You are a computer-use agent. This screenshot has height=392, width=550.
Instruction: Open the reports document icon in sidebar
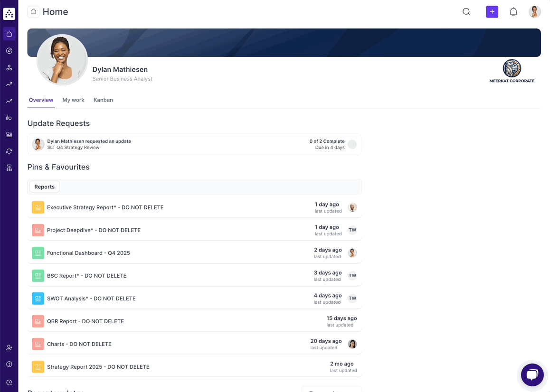(x=9, y=134)
